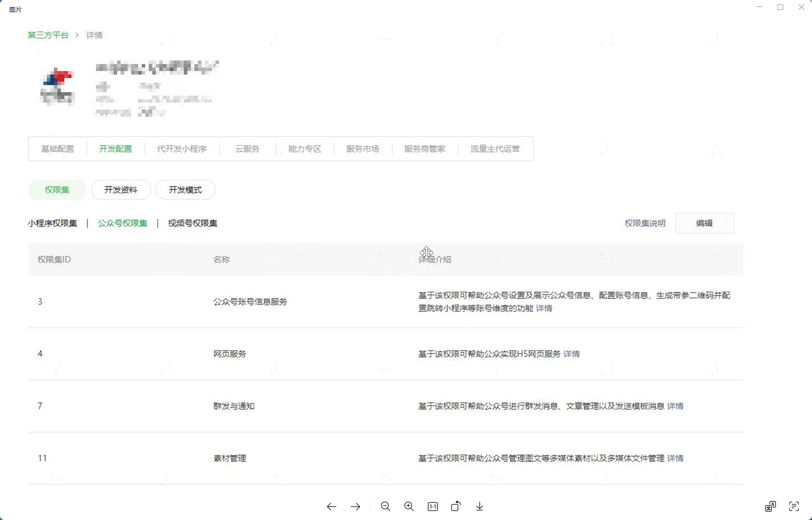The image size is (812, 520).
Task: Select the 开发模式 pill button
Action: tap(185, 190)
